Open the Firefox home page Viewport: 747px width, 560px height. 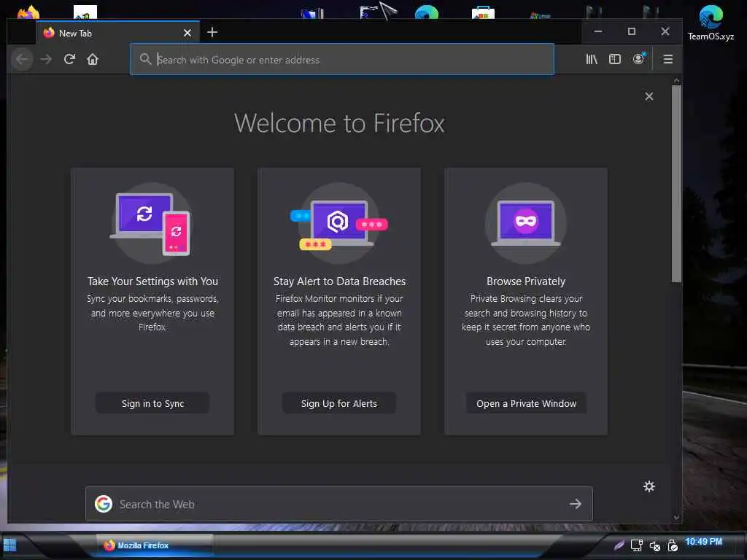(93, 60)
